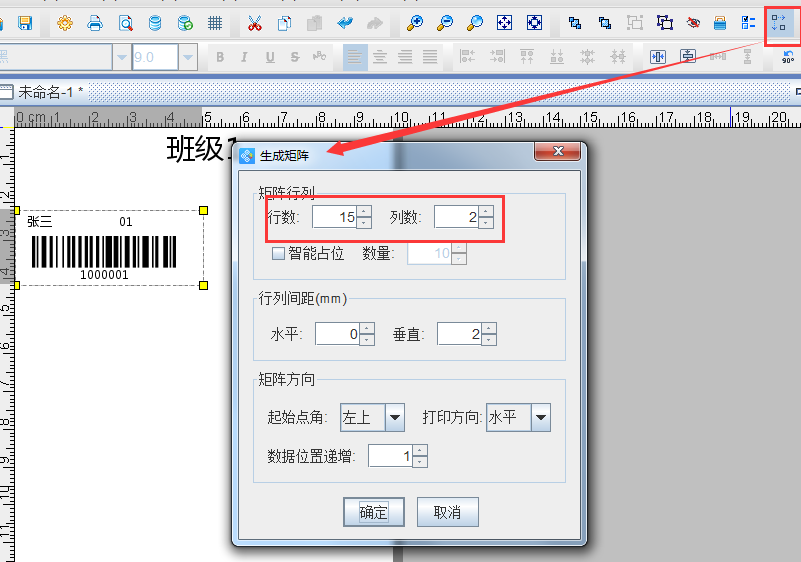This screenshot has width=801, height=562.
Task: Enable the 智能占位 checkbox
Action: 278,253
